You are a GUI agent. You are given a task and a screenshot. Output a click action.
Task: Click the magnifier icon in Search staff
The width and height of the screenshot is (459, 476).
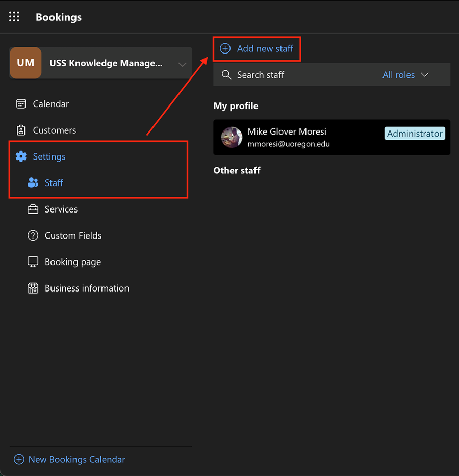(x=226, y=75)
